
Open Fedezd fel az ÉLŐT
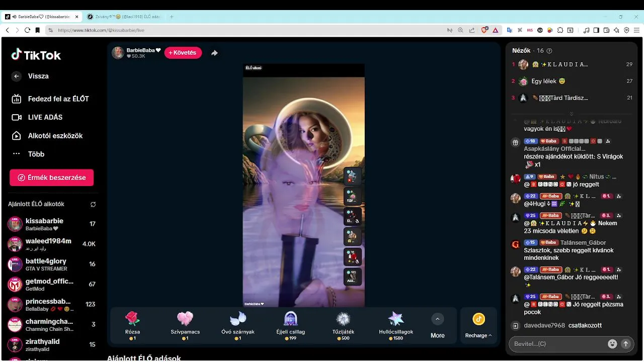coord(50,99)
